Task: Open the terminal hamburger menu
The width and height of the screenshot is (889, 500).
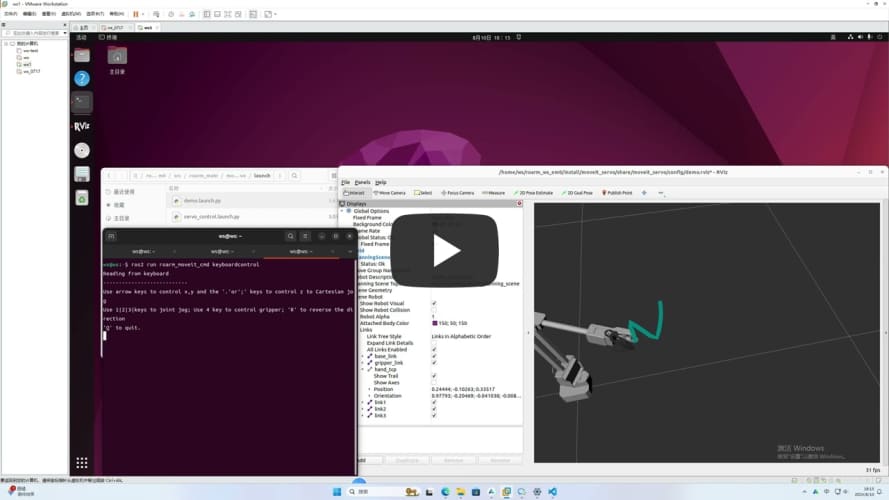Action: click(x=305, y=236)
